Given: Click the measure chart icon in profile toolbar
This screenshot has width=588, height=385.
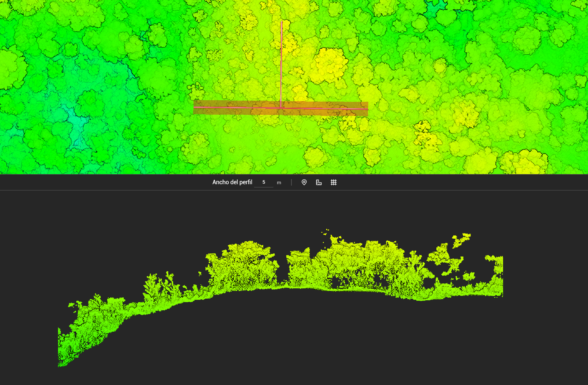Looking at the screenshot, I should click(319, 182).
